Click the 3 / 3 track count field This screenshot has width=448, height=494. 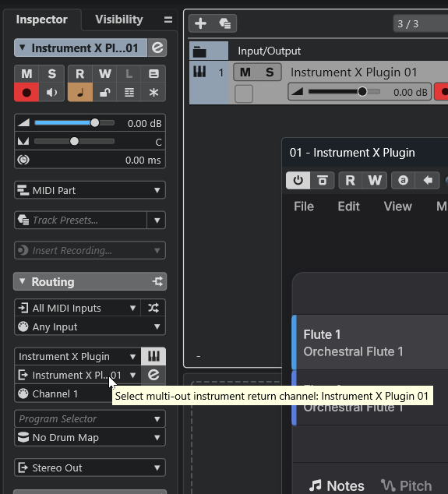click(421, 23)
